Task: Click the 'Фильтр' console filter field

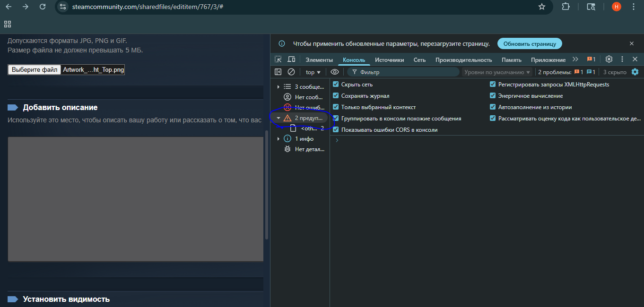Action: (403, 72)
